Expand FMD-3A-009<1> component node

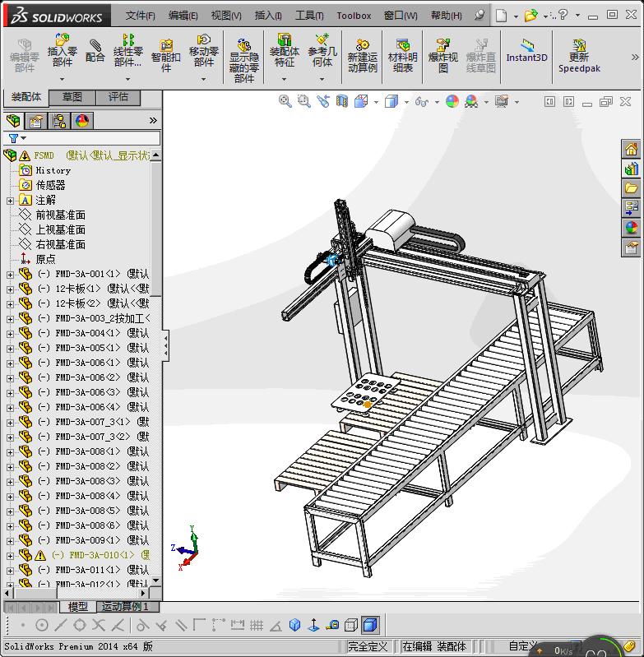[x=10, y=541]
